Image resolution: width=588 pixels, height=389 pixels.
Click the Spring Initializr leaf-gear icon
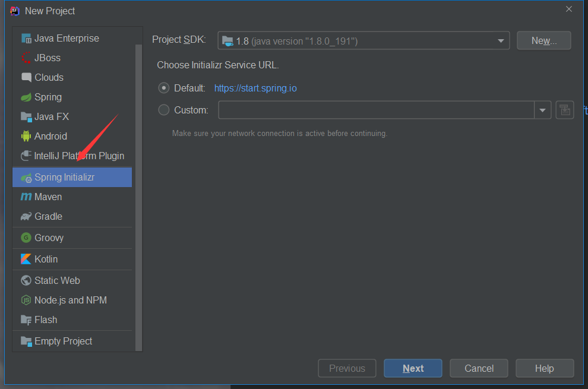coord(26,178)
